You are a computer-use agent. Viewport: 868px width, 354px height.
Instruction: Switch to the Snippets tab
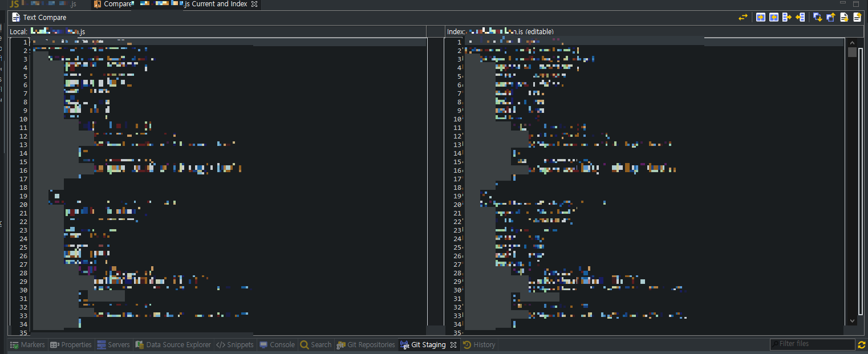pyautogui.click(x=235, y=344)
